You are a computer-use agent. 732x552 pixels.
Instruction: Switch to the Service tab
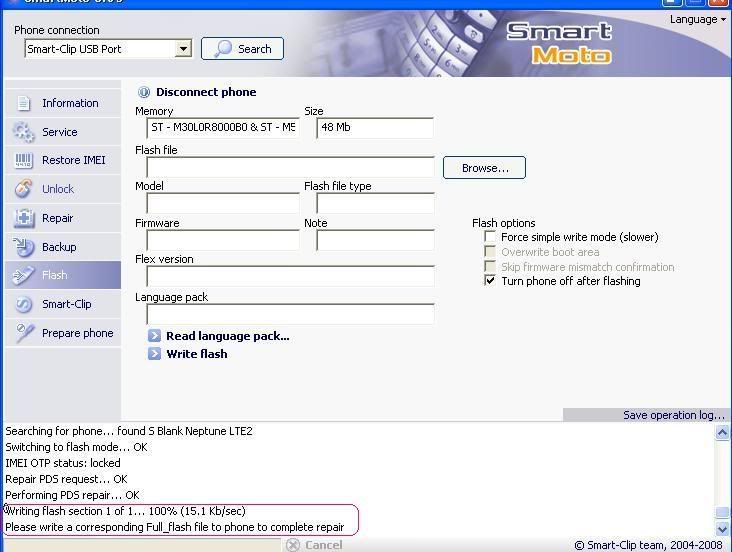click(x=63, y=132)
